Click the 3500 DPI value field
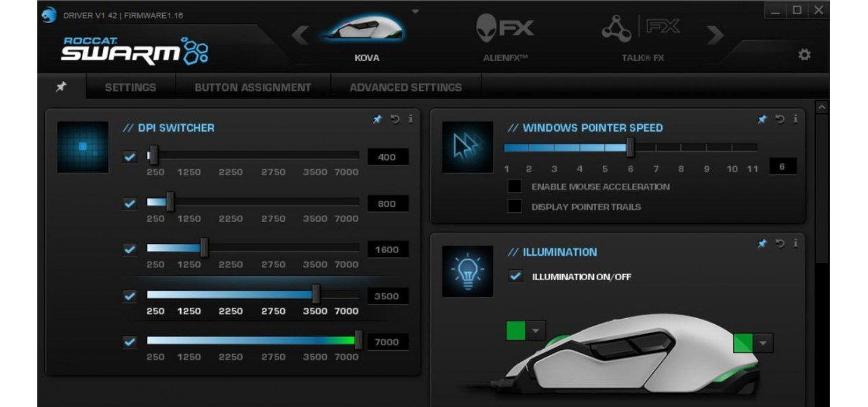This screenshot has height=407, width=868. click(388, 296)
